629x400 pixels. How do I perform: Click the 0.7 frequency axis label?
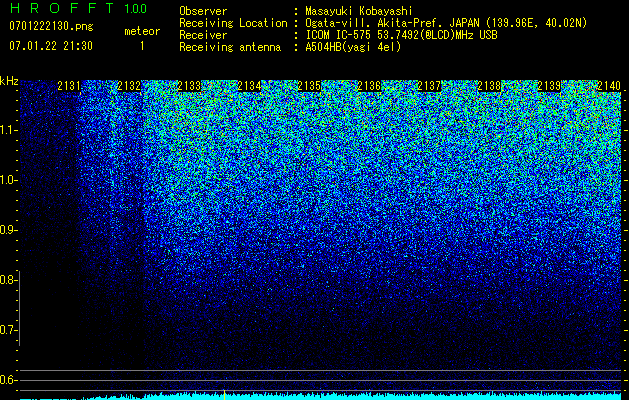pyautogui.click(x=8, y=330)
